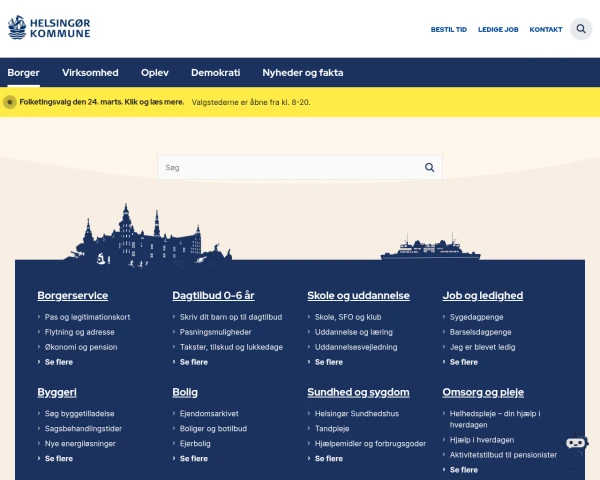Click the BESTIL TID link
This screenshot has width=600, height=480.
(x=449, y=29)
